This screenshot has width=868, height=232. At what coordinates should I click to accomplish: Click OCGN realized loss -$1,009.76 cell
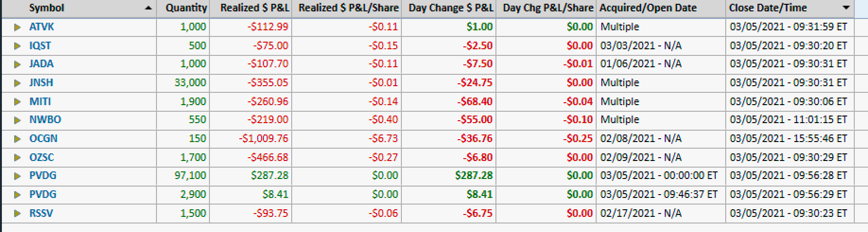pos(263,139)
